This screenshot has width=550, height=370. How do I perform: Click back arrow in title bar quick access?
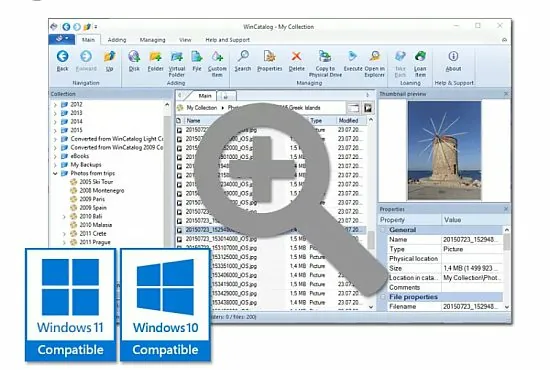click(x=66, y=27)
